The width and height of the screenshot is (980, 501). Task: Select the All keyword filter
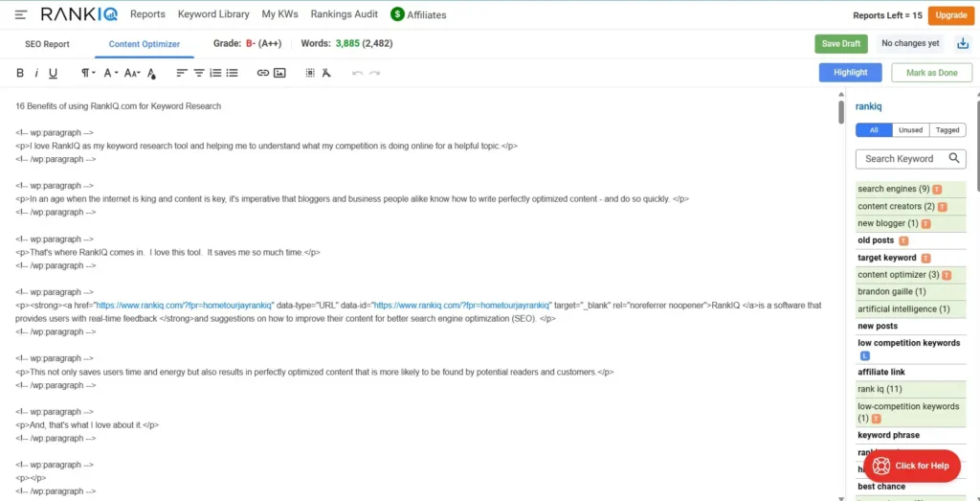click(874, 130)
